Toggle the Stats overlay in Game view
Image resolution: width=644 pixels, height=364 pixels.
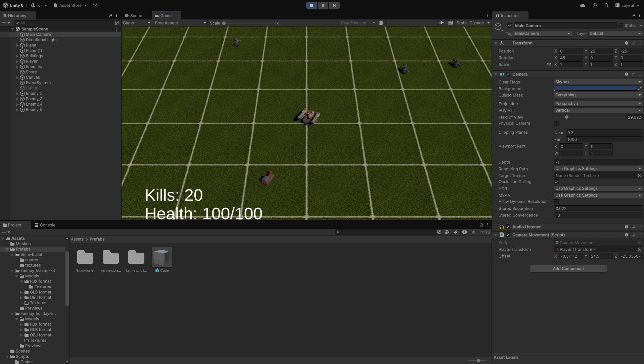(461, 23)
